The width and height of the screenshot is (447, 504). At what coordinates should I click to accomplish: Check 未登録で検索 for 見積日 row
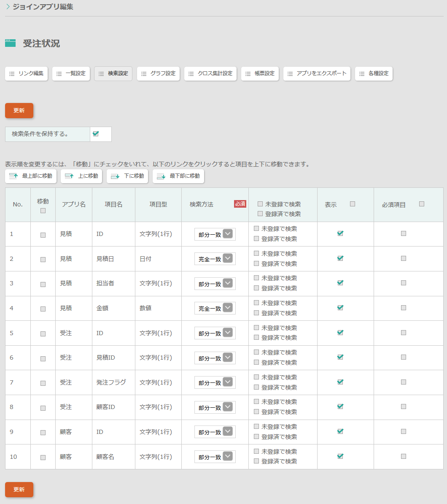256,253
